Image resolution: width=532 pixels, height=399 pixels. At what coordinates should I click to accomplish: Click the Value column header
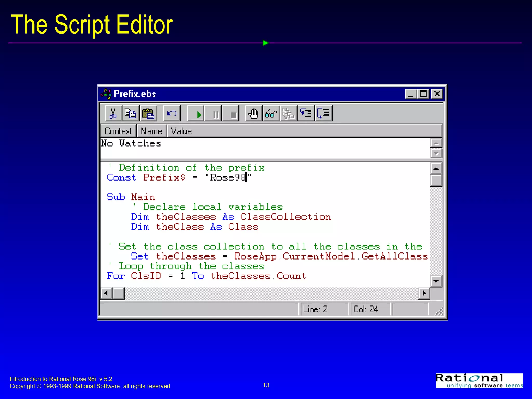(304, 131)
